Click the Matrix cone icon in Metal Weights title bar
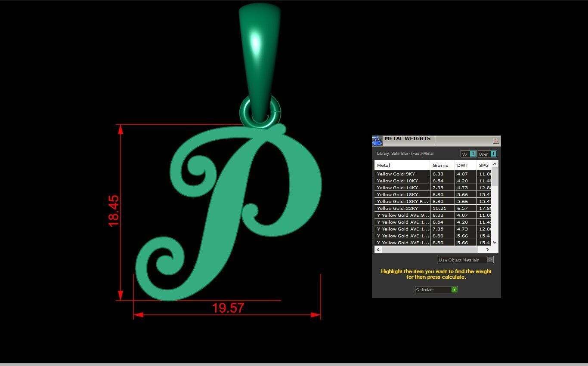 tap(377, 141)
